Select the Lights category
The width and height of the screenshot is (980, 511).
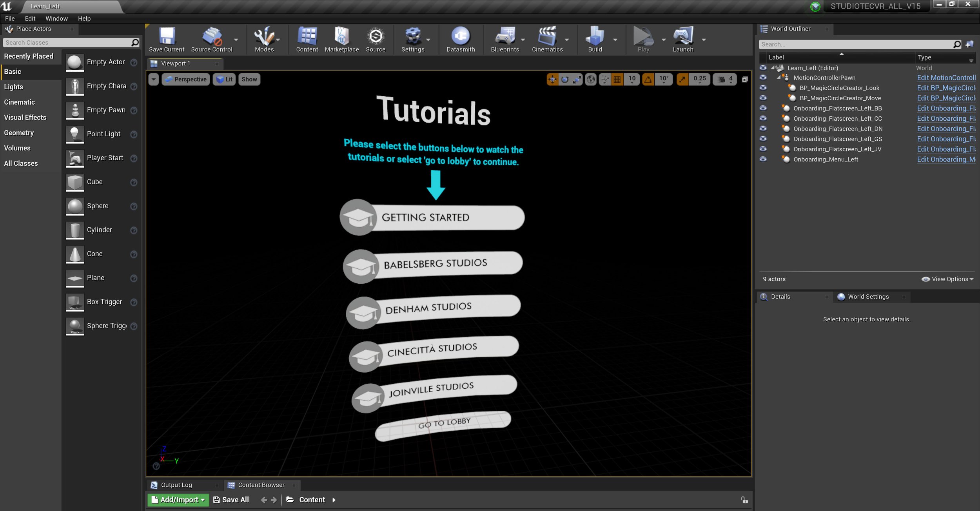[13, 87]
